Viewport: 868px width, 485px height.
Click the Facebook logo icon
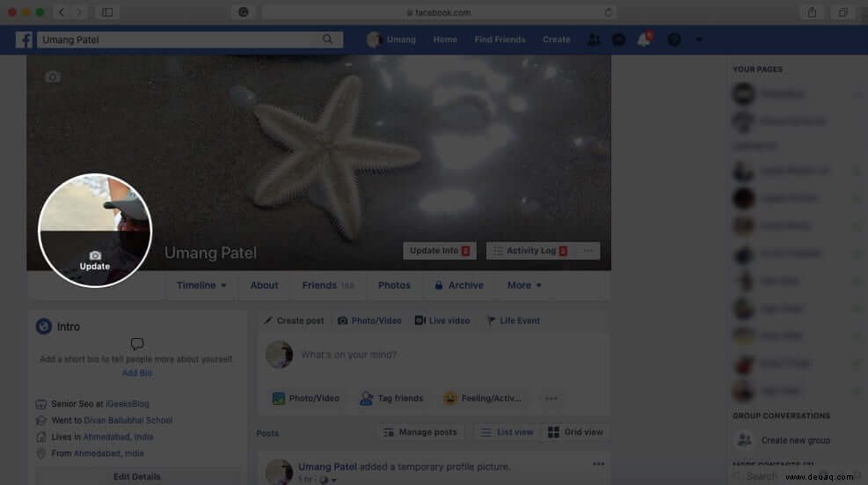coord(24,40)
